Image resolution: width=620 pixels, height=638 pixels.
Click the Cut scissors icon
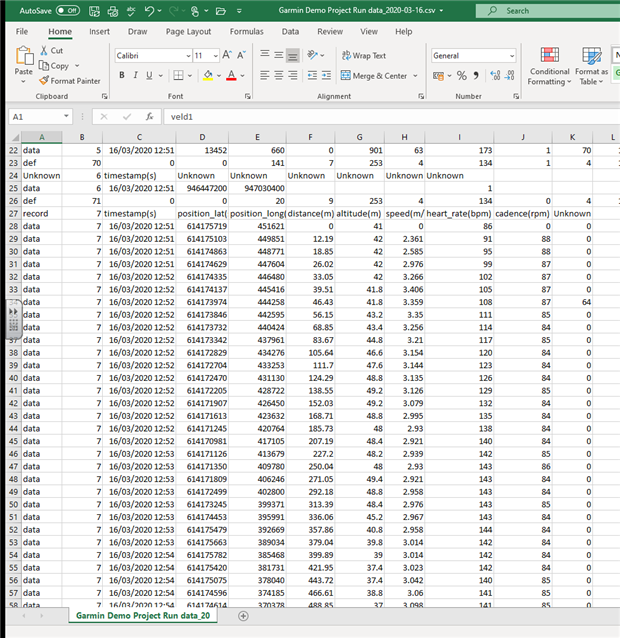tap(44, 51)
